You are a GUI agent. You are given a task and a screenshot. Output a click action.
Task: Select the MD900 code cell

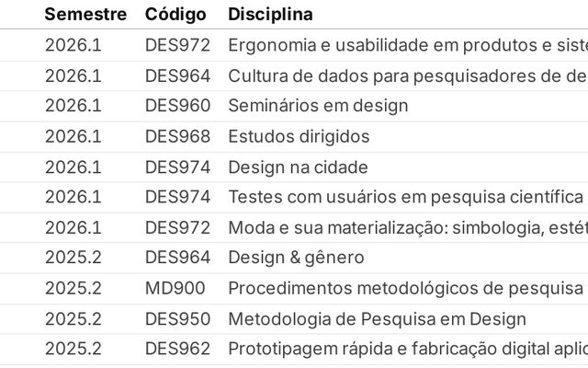tap(175, 288)
